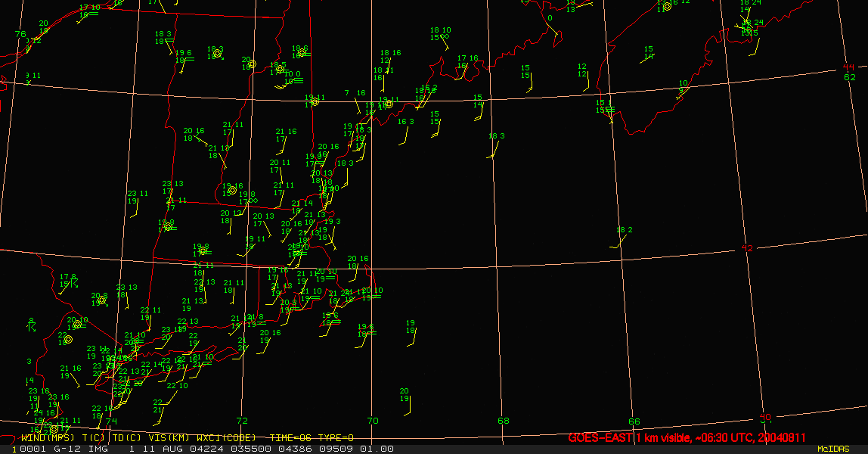868x454 pixels.
Task: Click the red 44 latitude label
Action: [848, 67]
